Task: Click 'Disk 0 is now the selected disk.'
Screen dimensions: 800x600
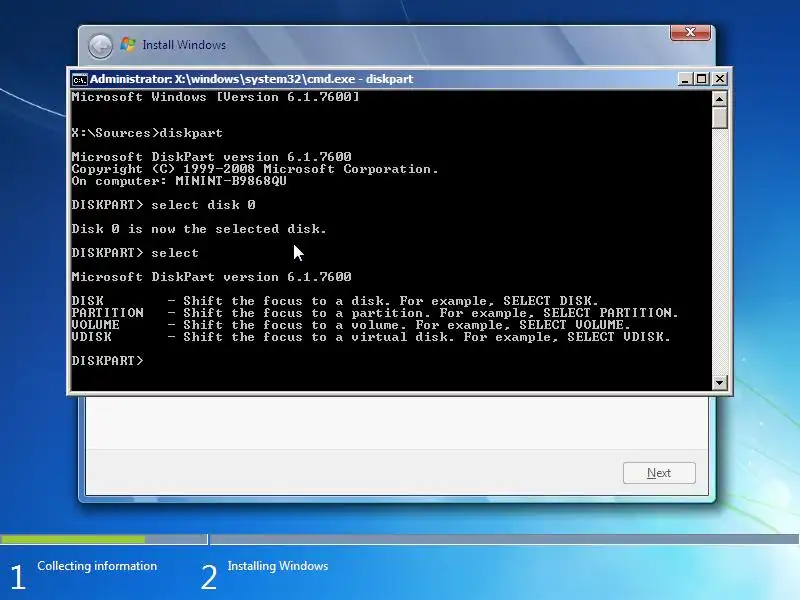Action: pyautogui.click(x=199, y=229)
